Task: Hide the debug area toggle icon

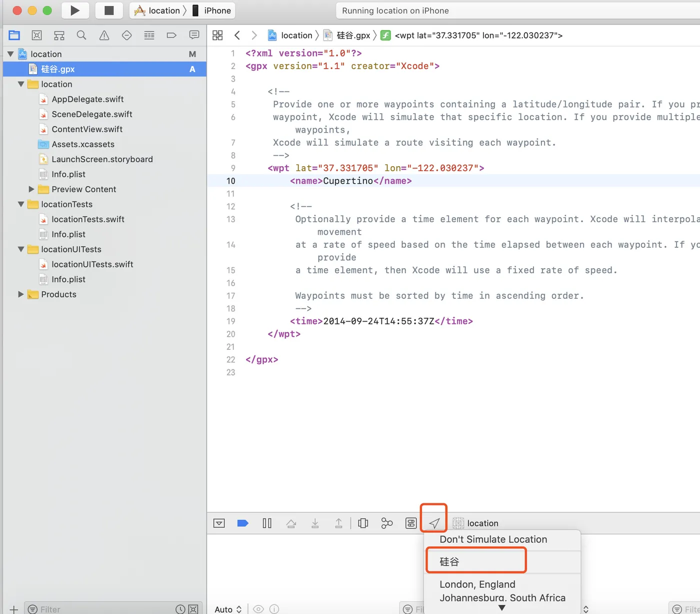Action: [219, 523]
